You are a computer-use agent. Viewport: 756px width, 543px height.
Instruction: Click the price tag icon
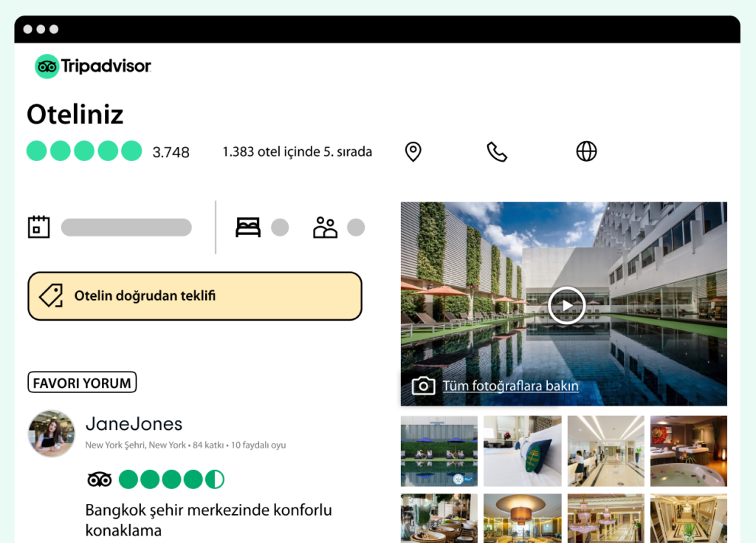coord(52,296)
